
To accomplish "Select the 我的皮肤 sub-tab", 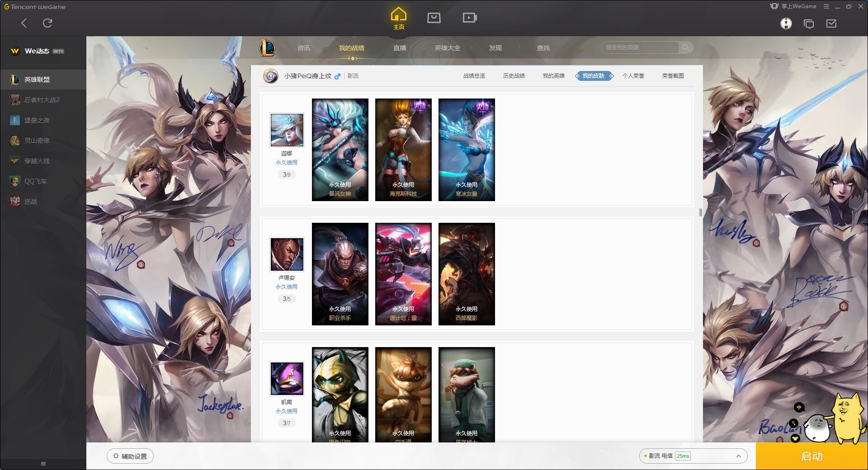I will (594, 76).
